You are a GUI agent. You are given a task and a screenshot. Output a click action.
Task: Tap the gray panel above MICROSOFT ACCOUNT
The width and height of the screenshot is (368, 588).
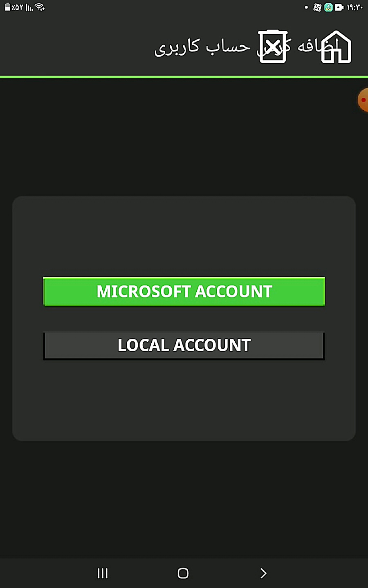pyautogui.click(x=184, y=237)
